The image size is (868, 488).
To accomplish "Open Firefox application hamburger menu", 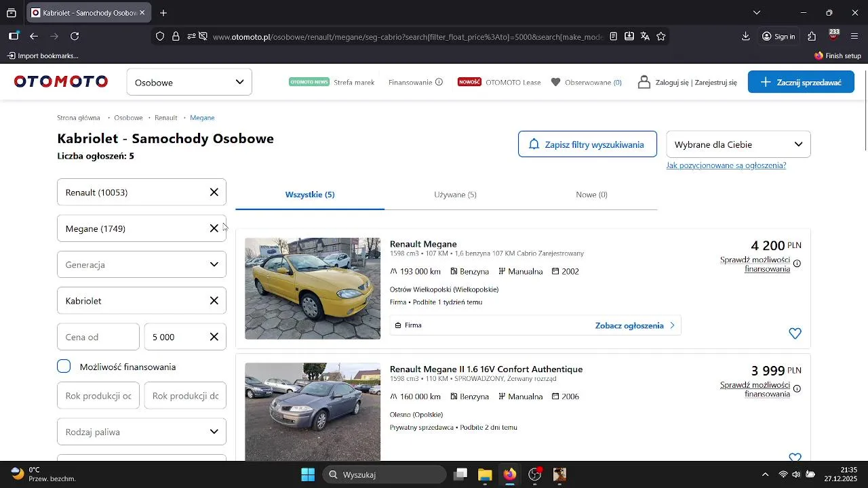I will pyautogui.click(x=854, y=37).
